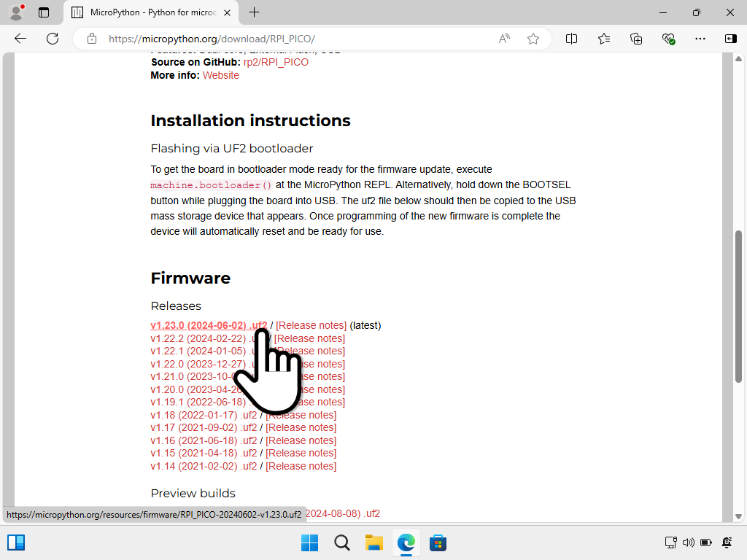The height and width of the screenshot is (560, 747).
Task: Select the MicroPython tab
Action: click(x=151, y=13)
